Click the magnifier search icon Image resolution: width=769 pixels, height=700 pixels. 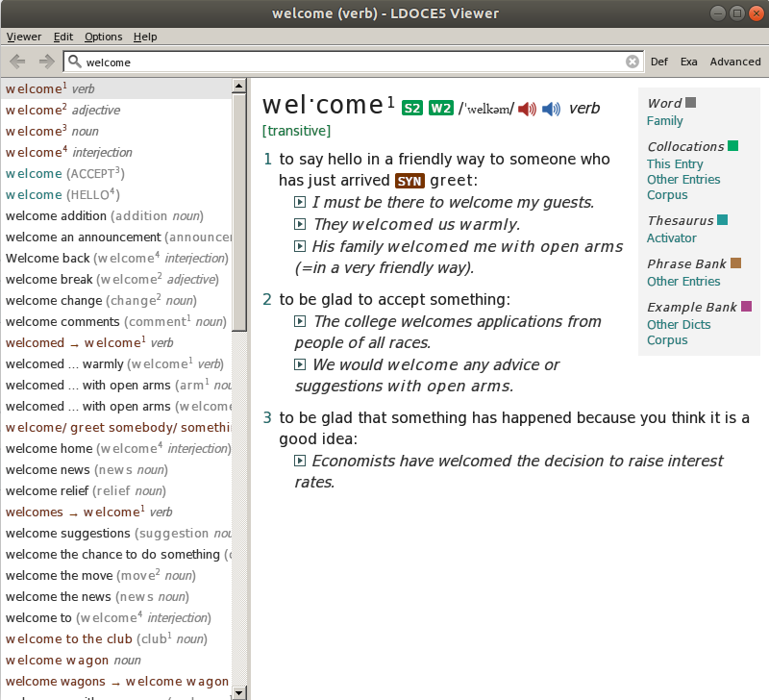click(75, 62)
